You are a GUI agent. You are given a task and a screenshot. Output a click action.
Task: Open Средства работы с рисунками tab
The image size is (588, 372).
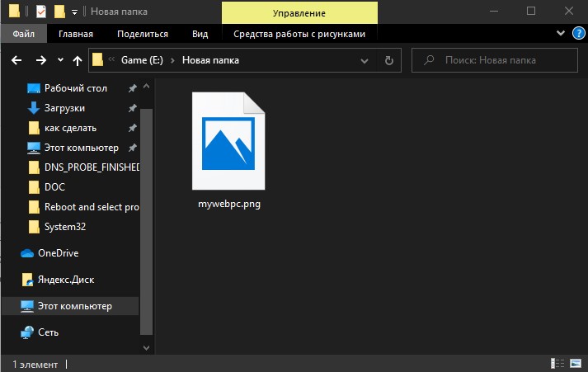[299, 34]
